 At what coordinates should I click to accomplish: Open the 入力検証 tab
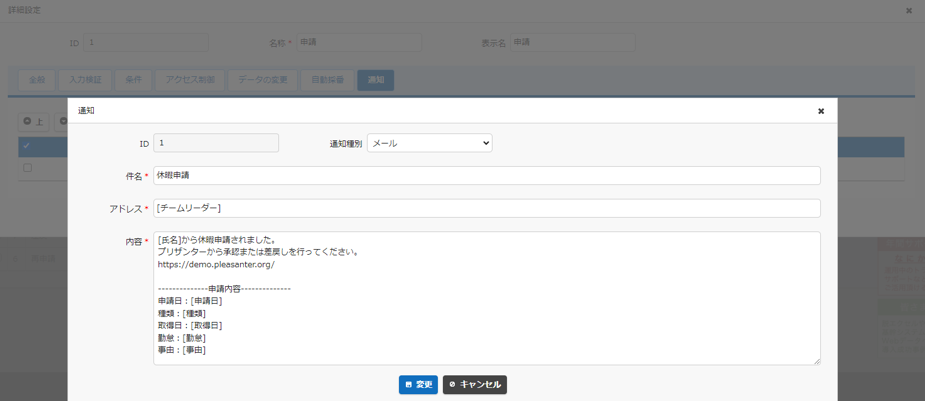tap(84, 80)
